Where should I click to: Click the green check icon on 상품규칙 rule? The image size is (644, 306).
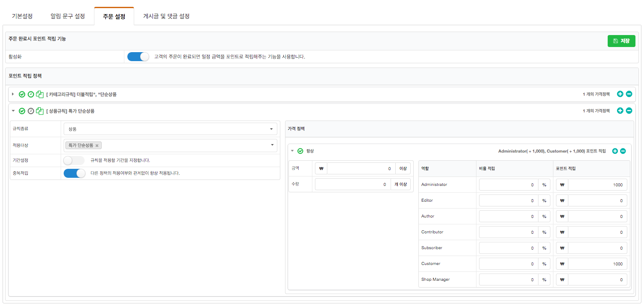point(22,111)
